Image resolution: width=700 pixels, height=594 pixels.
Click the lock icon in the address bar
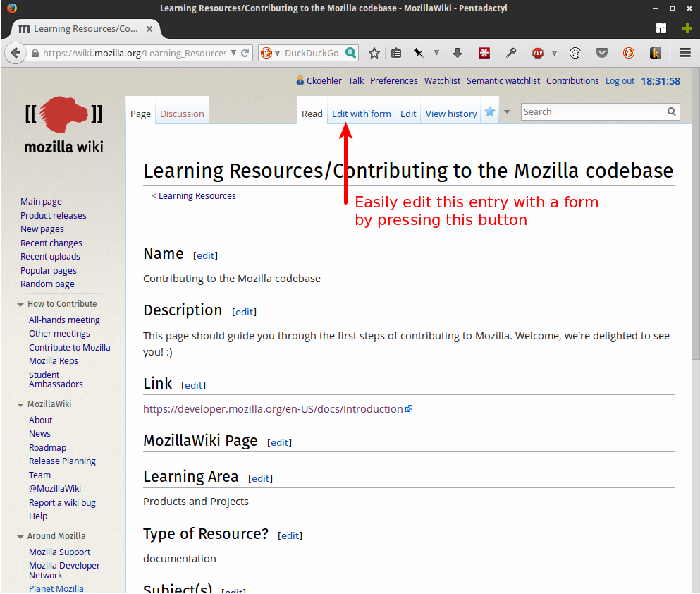pyautogui.click(x=35, y=53)
